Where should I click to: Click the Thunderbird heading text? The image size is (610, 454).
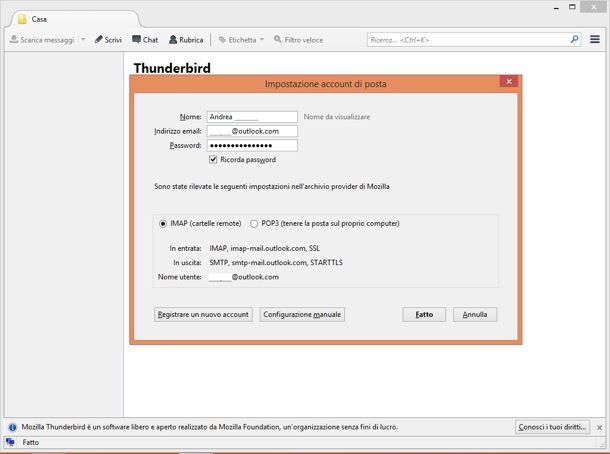(x=172, y=68)
